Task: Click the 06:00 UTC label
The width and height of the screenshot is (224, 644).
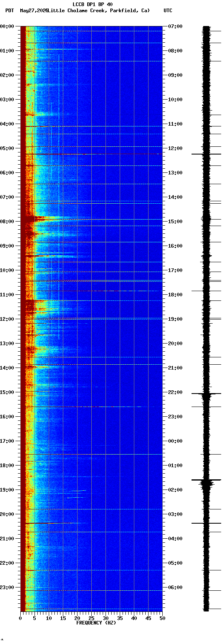Action: (x=175, y=587)
